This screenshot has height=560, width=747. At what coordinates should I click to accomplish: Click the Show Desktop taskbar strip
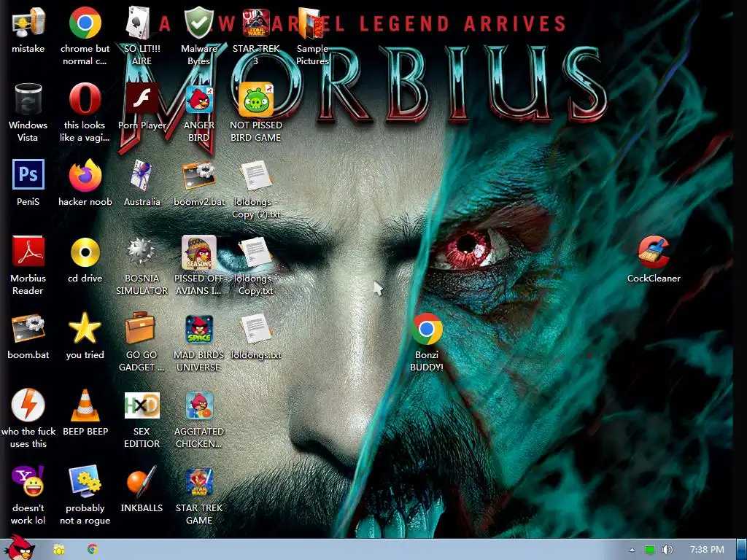(742, 550)
